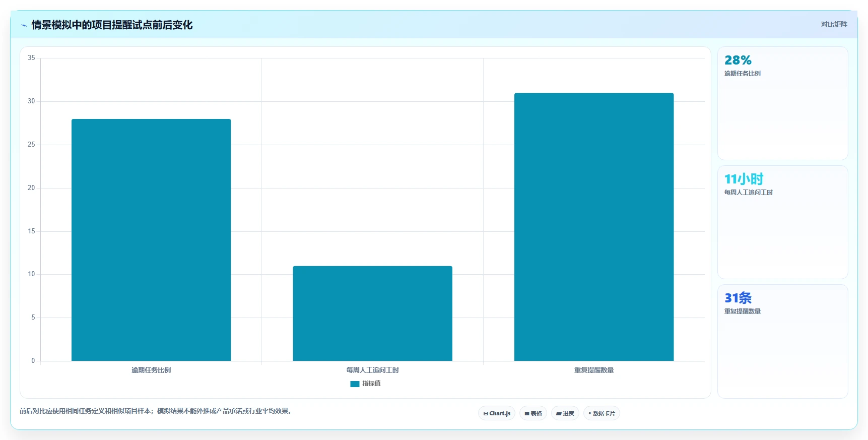
Task: Click the 每周人工追问工时 caption under 11小时
Action: (x=749, y=193)
